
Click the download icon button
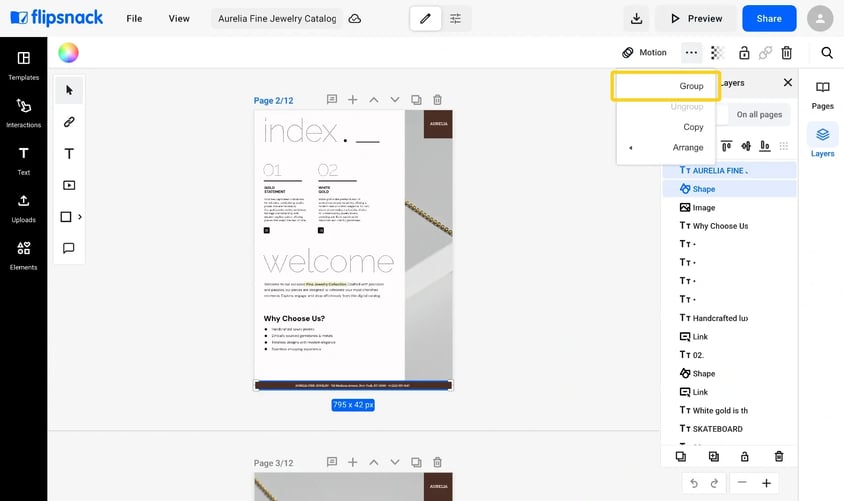tap(636, 18)
